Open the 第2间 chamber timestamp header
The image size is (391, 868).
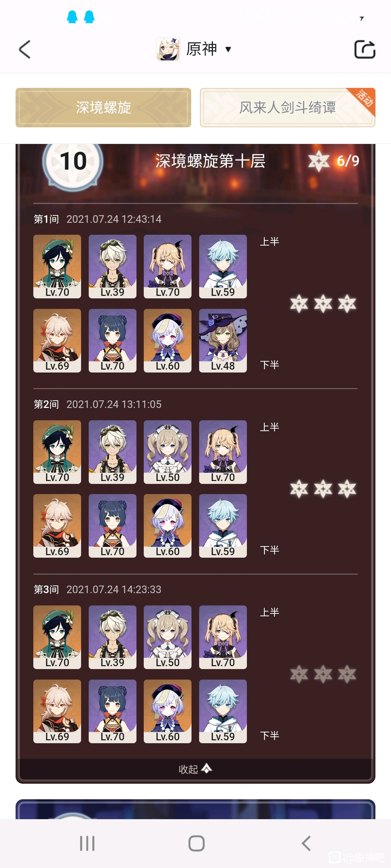pos(98,404)
